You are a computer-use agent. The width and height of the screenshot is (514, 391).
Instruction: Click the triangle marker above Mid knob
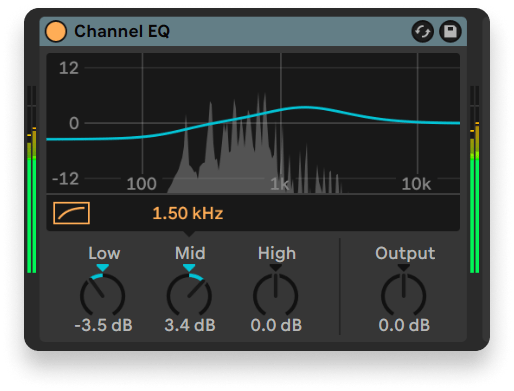(x=189, y=268)
